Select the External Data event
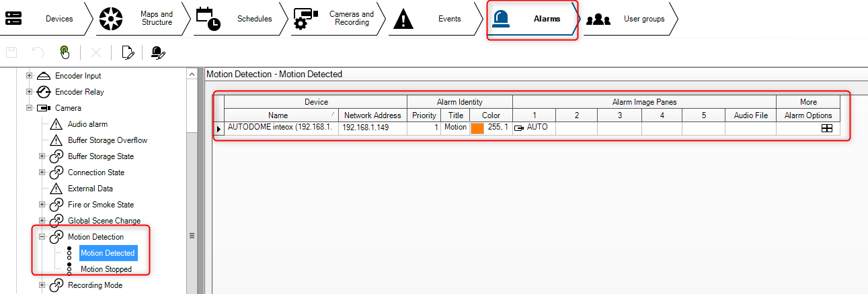 point(90,189)
